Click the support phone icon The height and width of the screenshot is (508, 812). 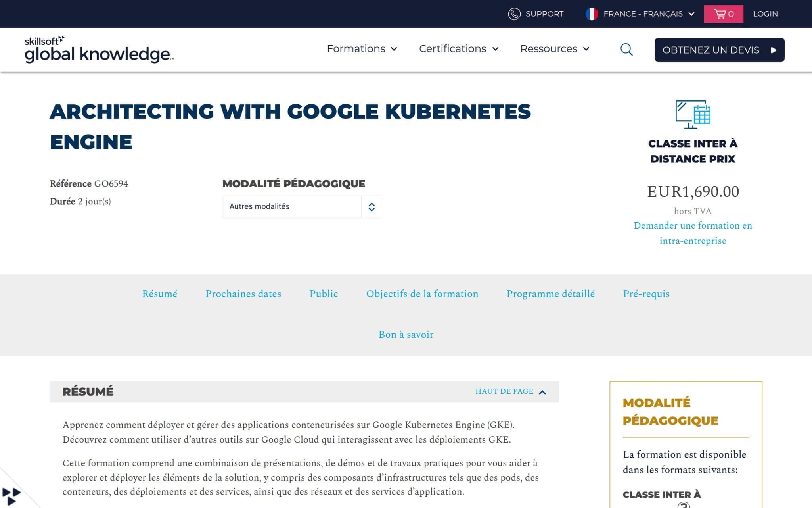pyautogui.click(x=514, y=14)
